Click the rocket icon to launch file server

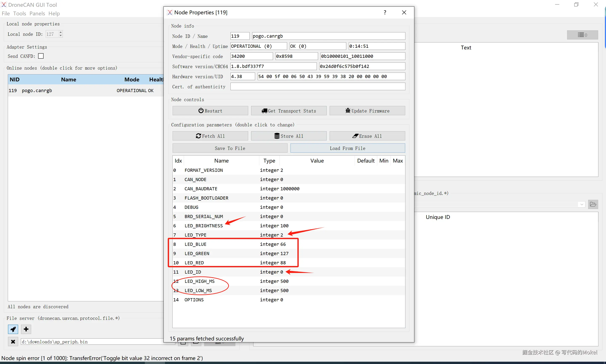13,329
